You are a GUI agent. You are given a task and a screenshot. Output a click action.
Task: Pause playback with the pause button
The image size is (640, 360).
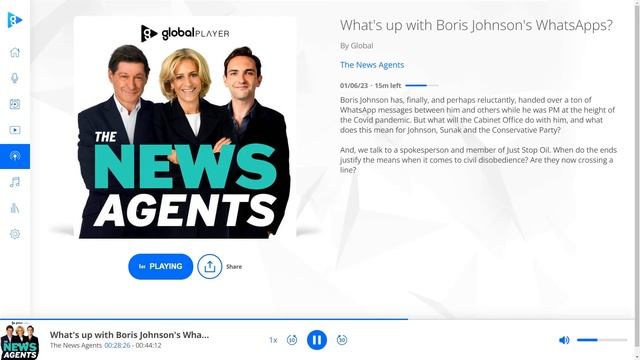coord(317,340)
